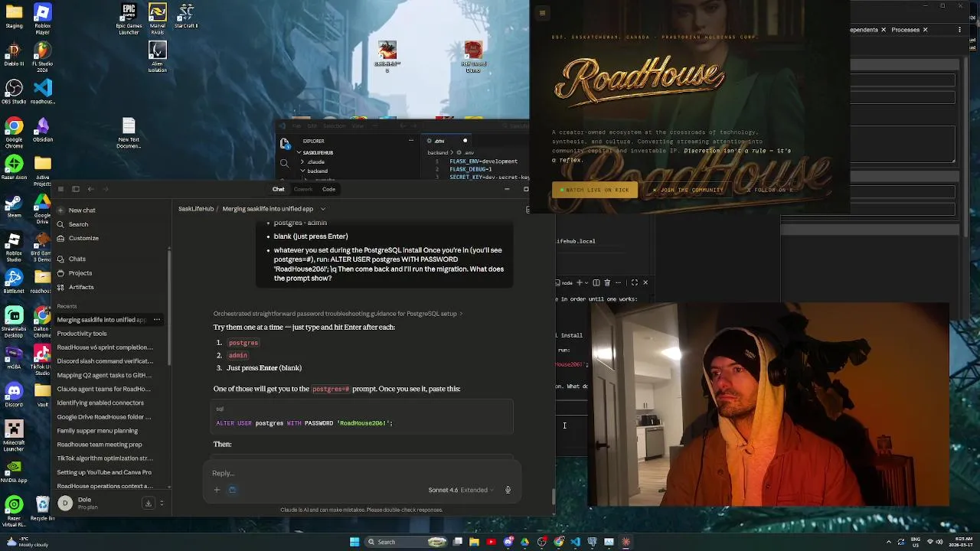Click the blue project icon next to plus in the reply box
Viewport: 980px width, 551px height.
tap(232, 490)
